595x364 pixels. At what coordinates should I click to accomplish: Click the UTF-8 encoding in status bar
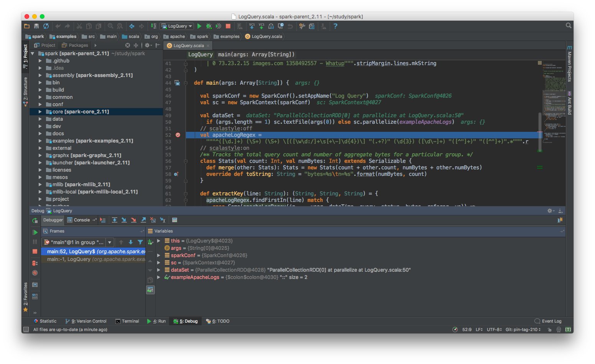tap(494, 330)
